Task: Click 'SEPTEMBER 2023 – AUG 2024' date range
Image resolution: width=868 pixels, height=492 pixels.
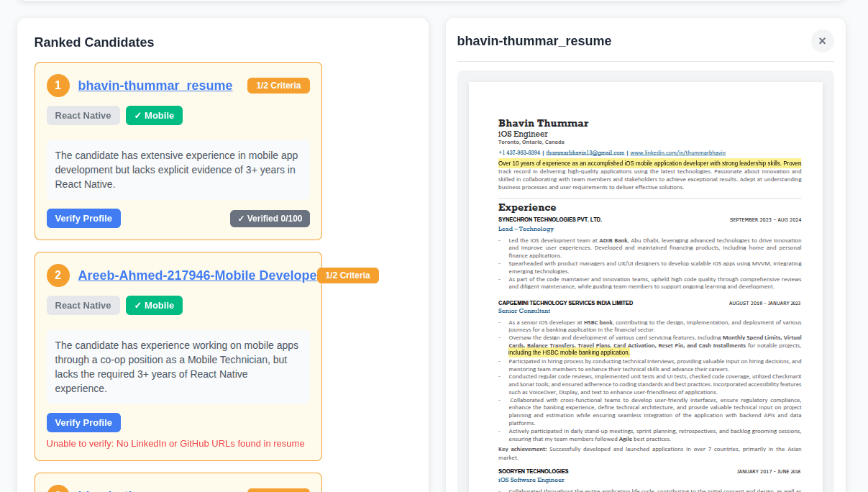Action: tap(765, 219)
